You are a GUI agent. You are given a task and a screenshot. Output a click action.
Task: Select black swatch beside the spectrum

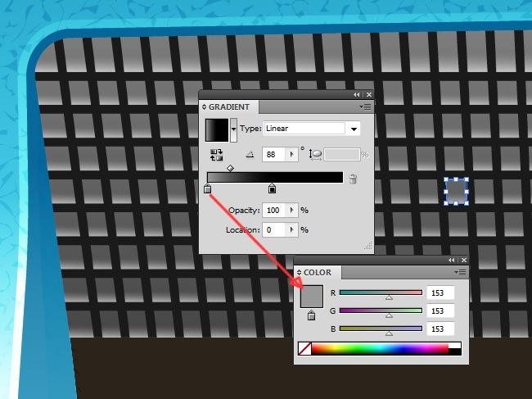[455, 351]
